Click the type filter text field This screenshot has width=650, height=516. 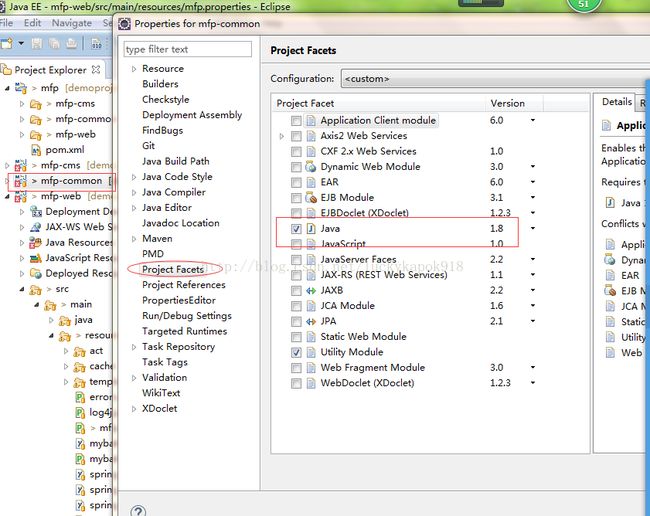point(187,49)
